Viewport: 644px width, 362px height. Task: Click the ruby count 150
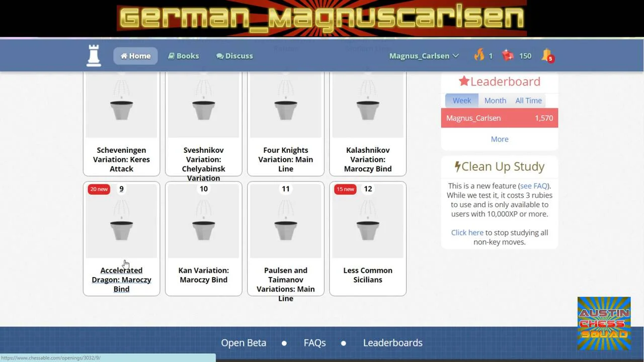pyautogui.click(x=525, y=56)
